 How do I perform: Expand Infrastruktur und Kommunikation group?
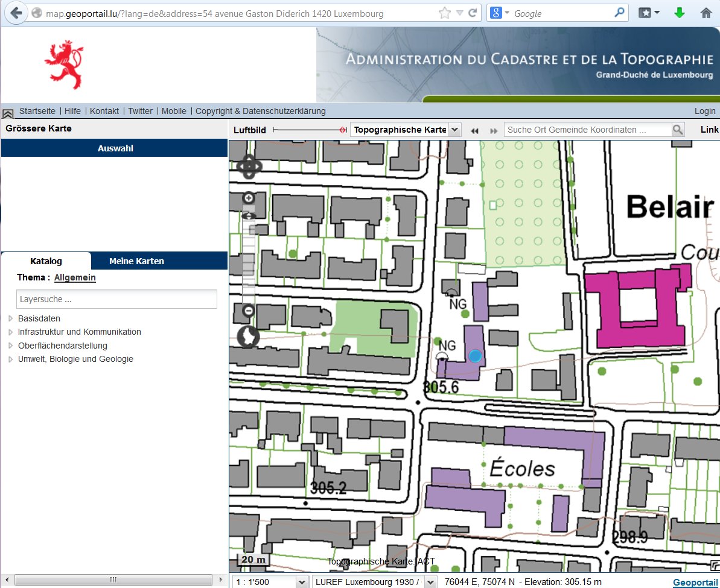(x=11, y=332)
